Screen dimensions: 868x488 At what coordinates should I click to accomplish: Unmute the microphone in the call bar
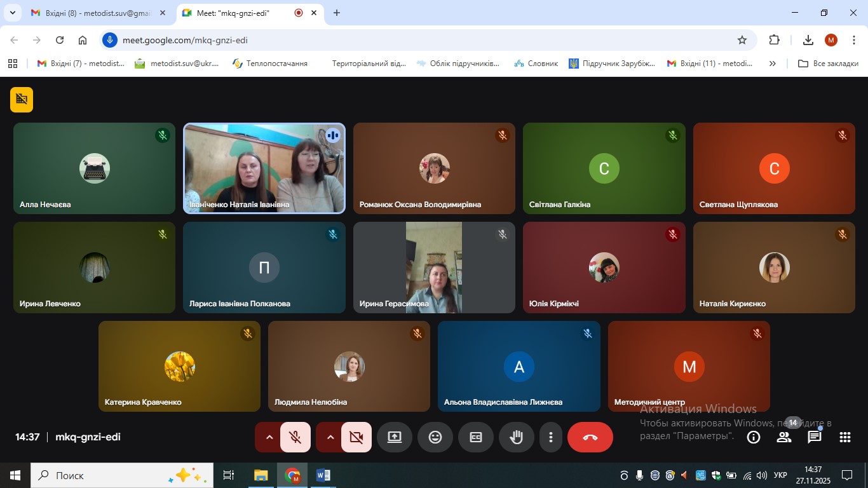click(295, 437)
